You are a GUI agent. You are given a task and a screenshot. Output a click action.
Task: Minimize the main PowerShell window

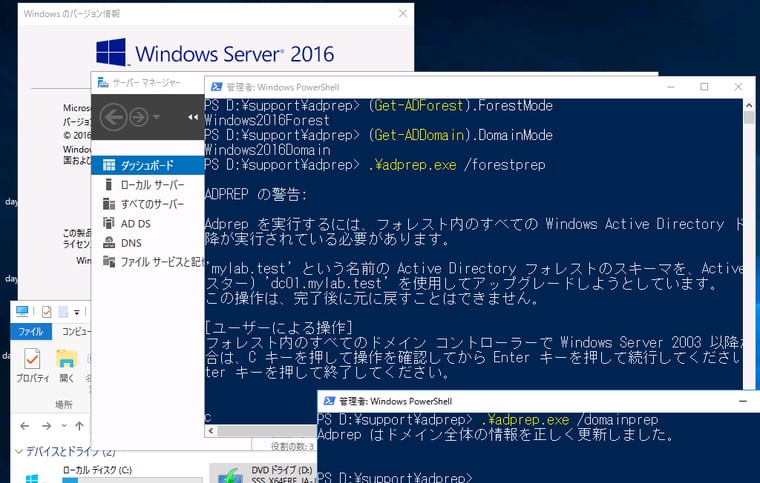(671, 87)
